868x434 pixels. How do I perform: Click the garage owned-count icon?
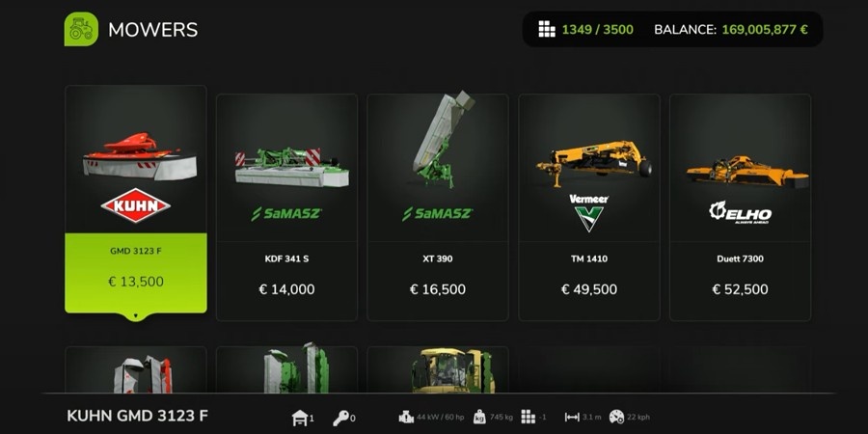(300, 418)
